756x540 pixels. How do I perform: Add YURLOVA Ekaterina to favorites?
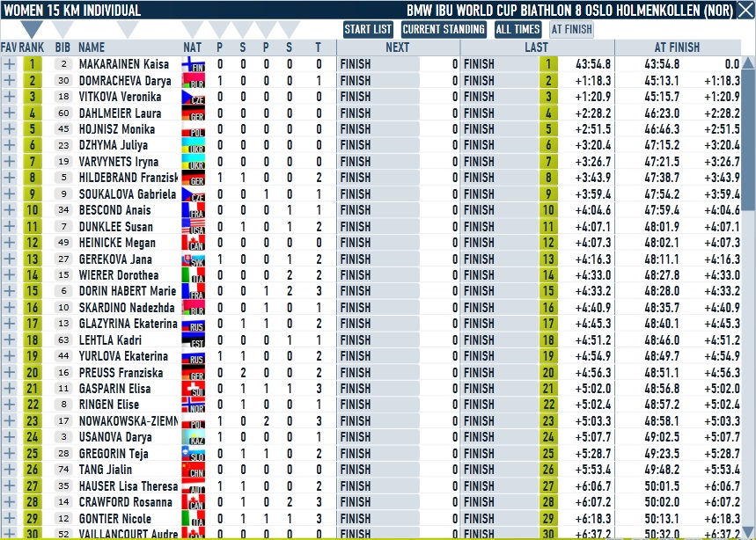click(x=10, y=356)
